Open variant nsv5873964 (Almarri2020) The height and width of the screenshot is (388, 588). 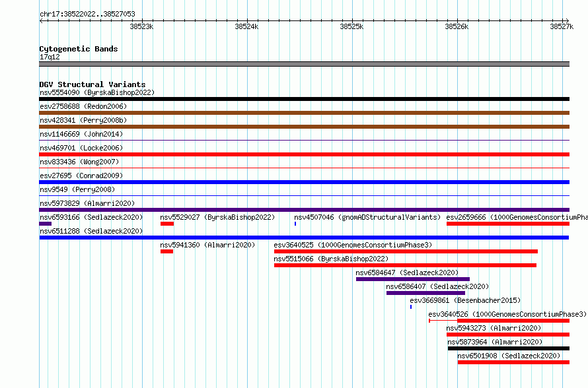click(495, 342)
